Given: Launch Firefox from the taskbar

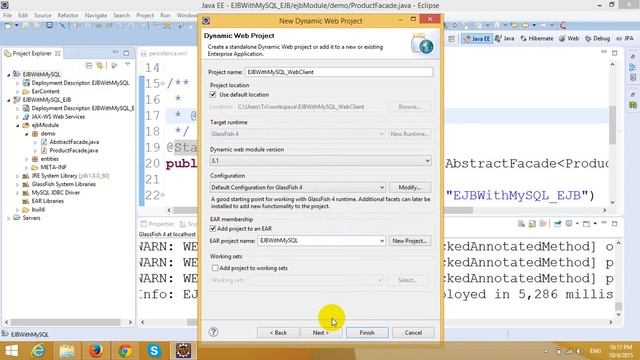Looking at the screenshot, I should (96, 351).
